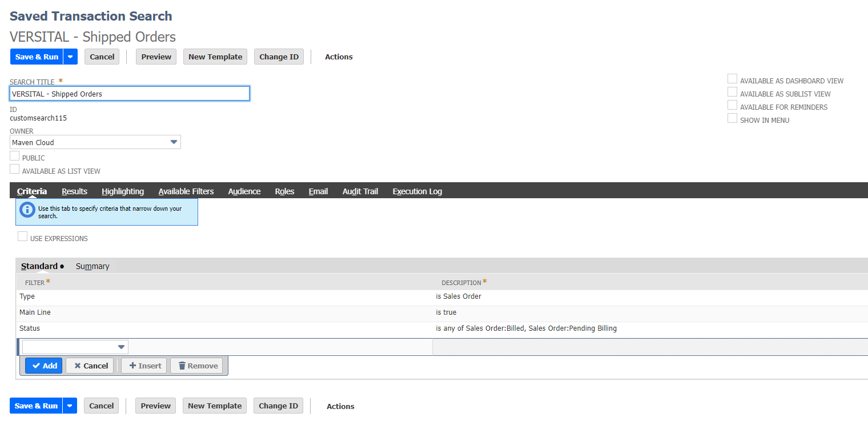This screenshot has width=868, height=425.
Task: Click the filter row Cancel button with X icon
Action: 91,366
